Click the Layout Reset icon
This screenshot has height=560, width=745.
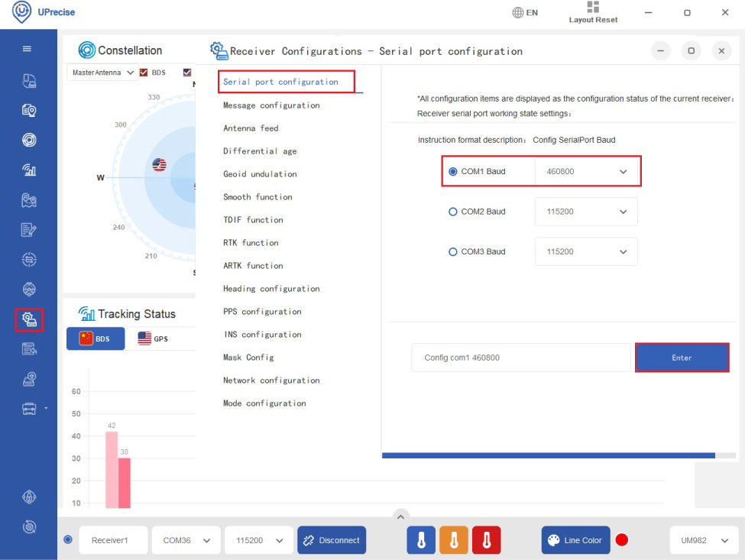[593, 8]
